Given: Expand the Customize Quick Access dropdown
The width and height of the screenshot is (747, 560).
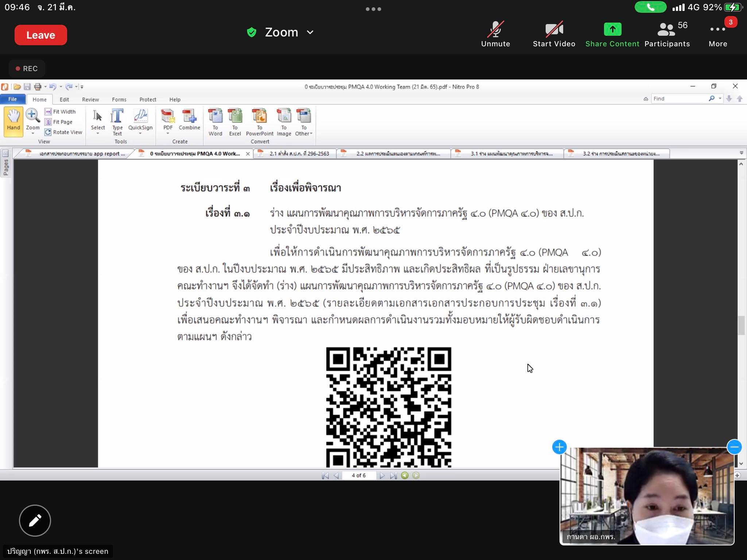Looking at the screenshot, I should pos(82,87).
